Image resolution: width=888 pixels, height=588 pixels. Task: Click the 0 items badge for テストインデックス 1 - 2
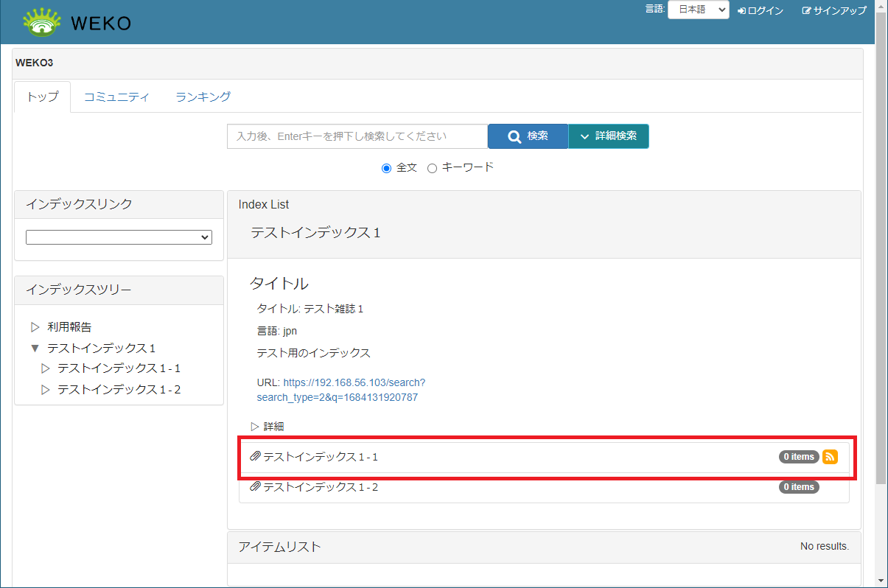click(799, 487)
